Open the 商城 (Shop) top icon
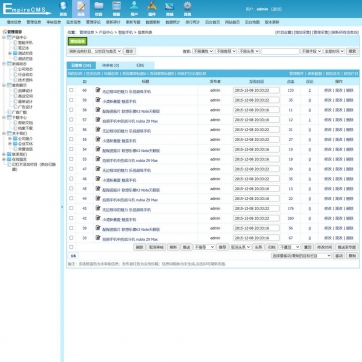Screen dimensions: 362x362 tap(169, 8)
